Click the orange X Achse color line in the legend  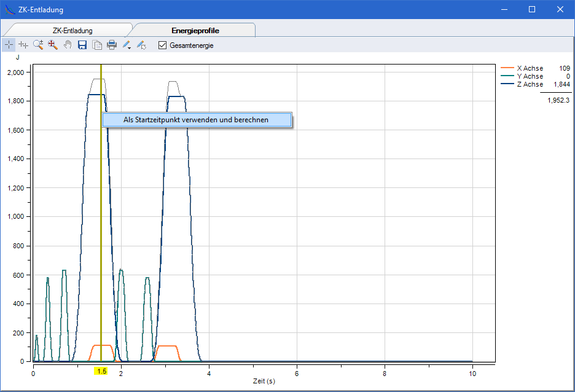(507, 68)
